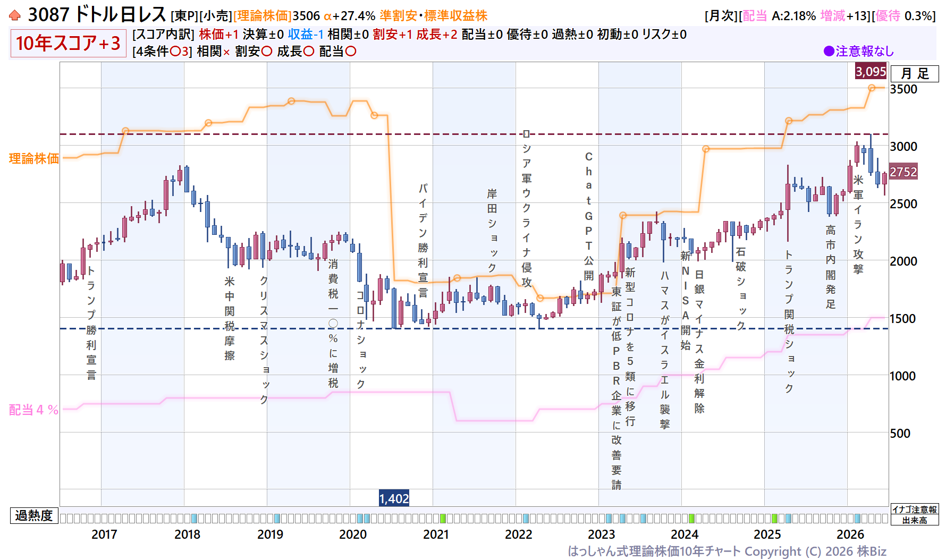Click the 1500 price axis label
Screen dimensions: 946x560
tap(903, 319)
